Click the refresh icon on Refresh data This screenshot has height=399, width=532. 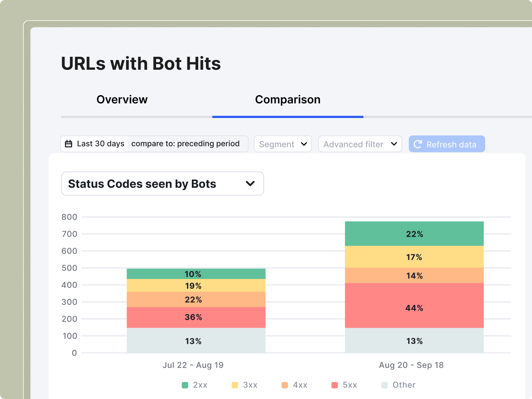[x=417, y=144]
